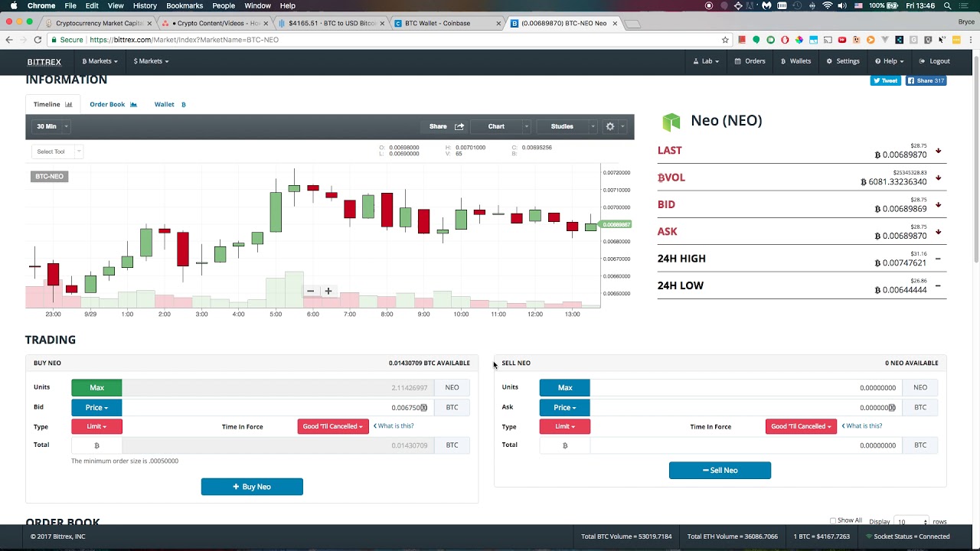Click the red down arrow beside LAST
The height and width of the screenshot is (551, 980).
938,151
